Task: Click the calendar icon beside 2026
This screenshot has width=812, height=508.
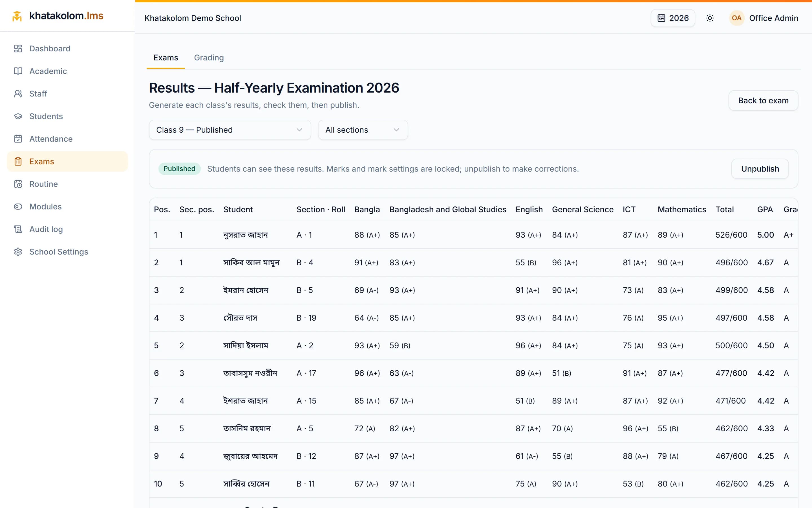Action: [x=661, y=18]
